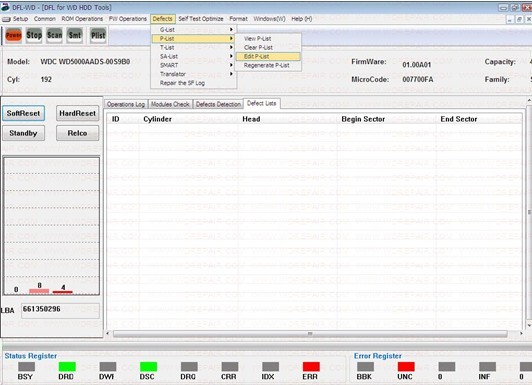The height and width of the screenshot is (385, 532).
Task: Click the horizontal scrollbar under defect list
Action: tap(310, 334)
